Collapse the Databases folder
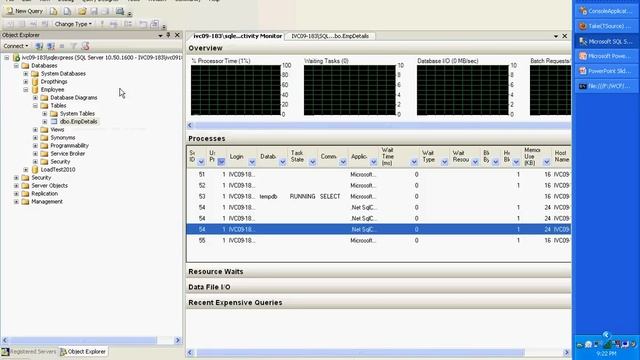This screenshot has height=360, width=640. 16,66
